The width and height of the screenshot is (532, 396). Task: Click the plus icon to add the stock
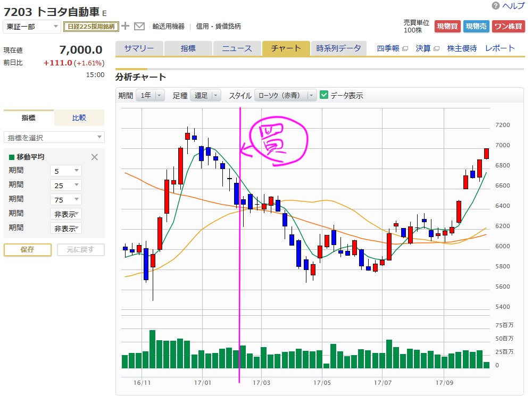(126, 26)
